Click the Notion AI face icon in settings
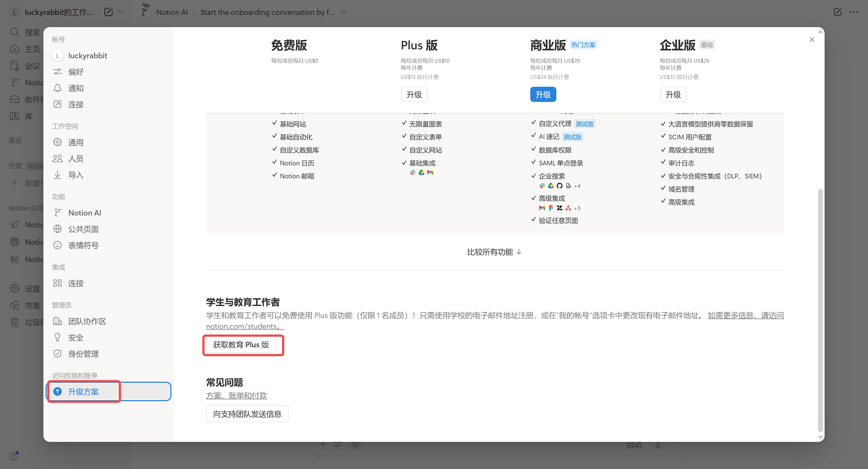This screenshot has width=868, height=469. pyautogui.click(x=58, y=213)
